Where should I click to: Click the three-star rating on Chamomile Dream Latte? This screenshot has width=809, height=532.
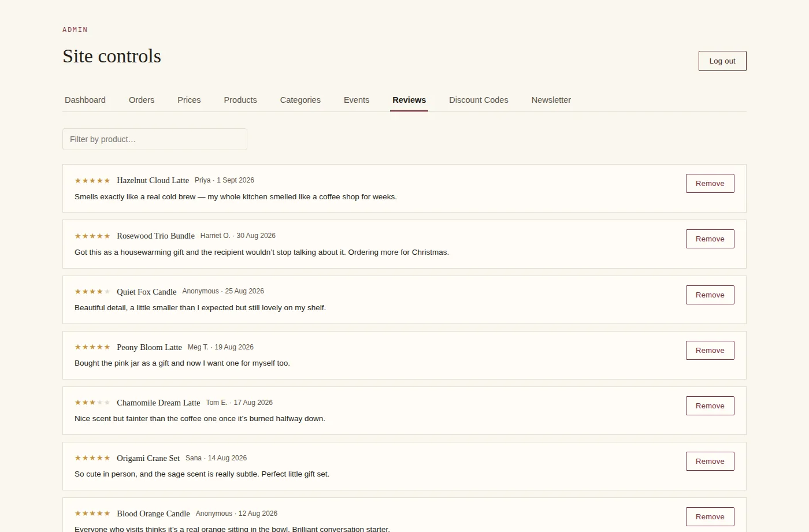(x=92, y=403)
